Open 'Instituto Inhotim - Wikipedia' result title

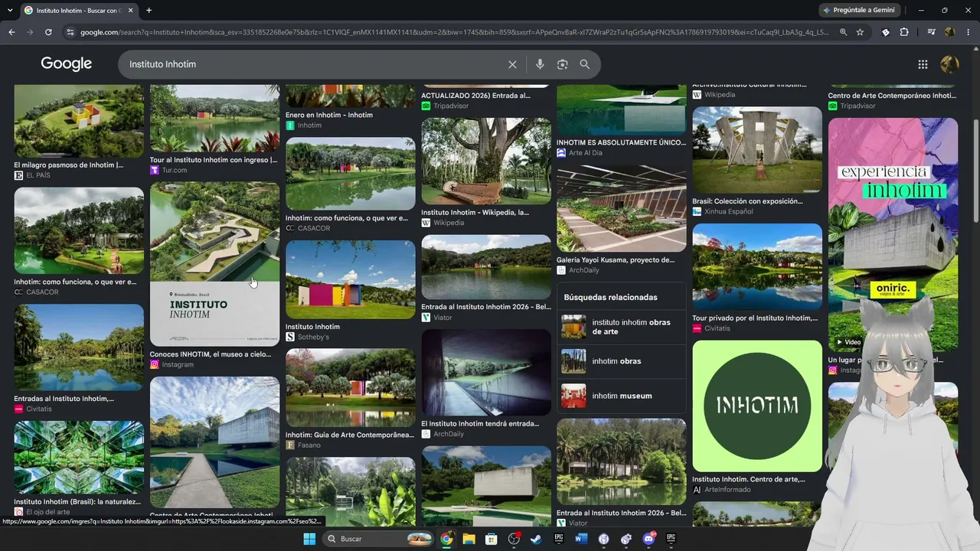pos(475,212)
